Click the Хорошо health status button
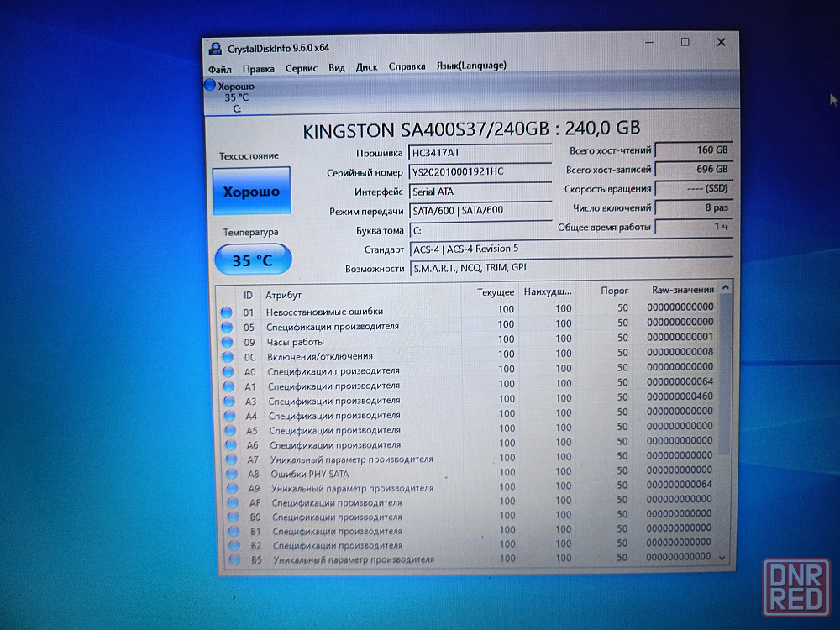The height and width of the screenshot is (630, 840). [251, 191]
